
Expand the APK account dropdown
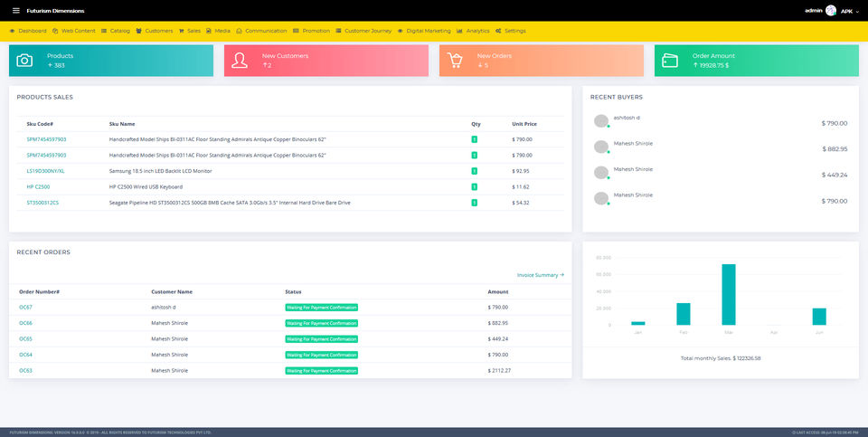(x=850, y=11)
